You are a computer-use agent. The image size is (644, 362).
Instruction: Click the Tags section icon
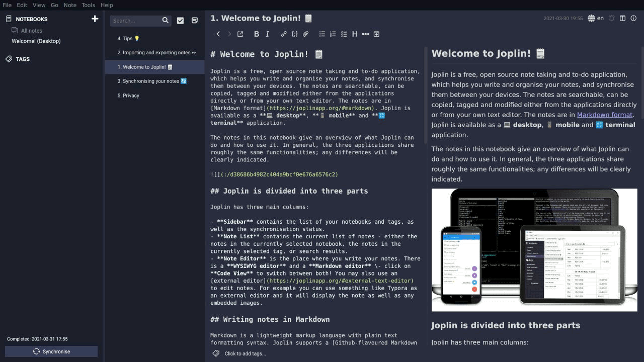(9, 59)
